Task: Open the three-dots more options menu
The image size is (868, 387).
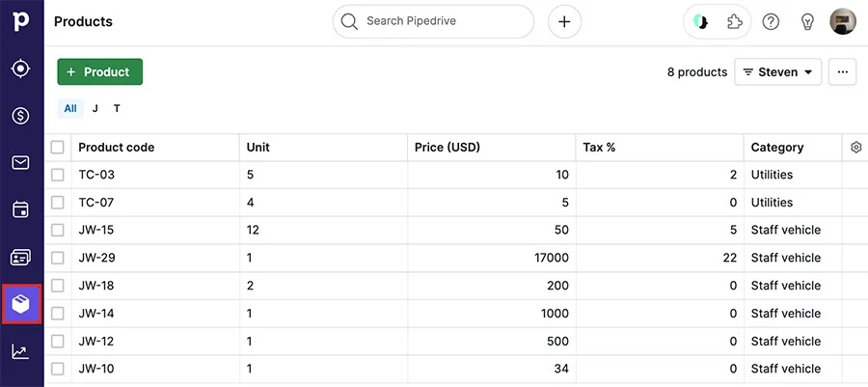Action: (842, 72)
